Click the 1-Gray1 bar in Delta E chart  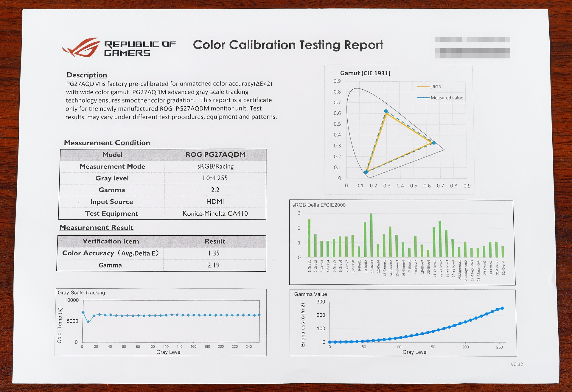coord(309,238)
